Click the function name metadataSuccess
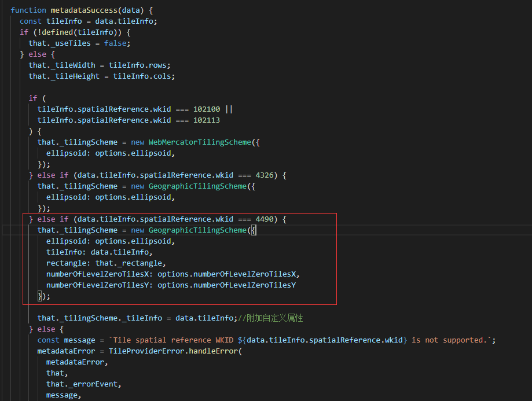This screenshot has height=401, width=532. point(84,10)
